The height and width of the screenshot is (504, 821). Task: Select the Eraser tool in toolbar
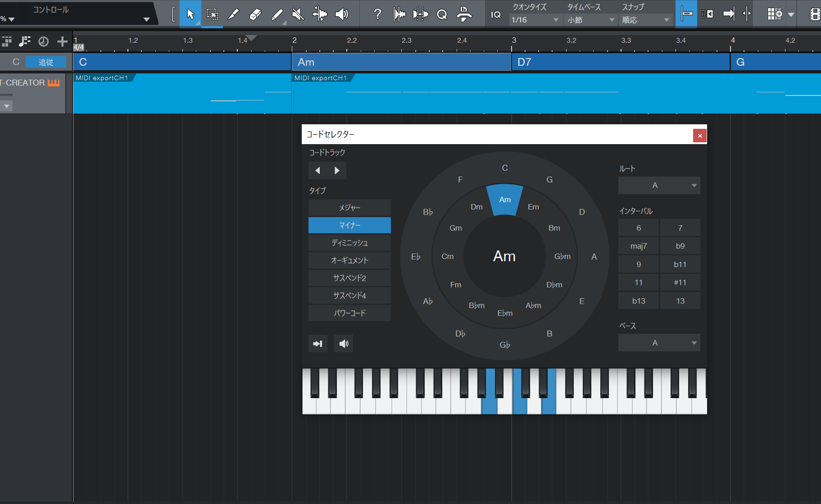(255, 14)
